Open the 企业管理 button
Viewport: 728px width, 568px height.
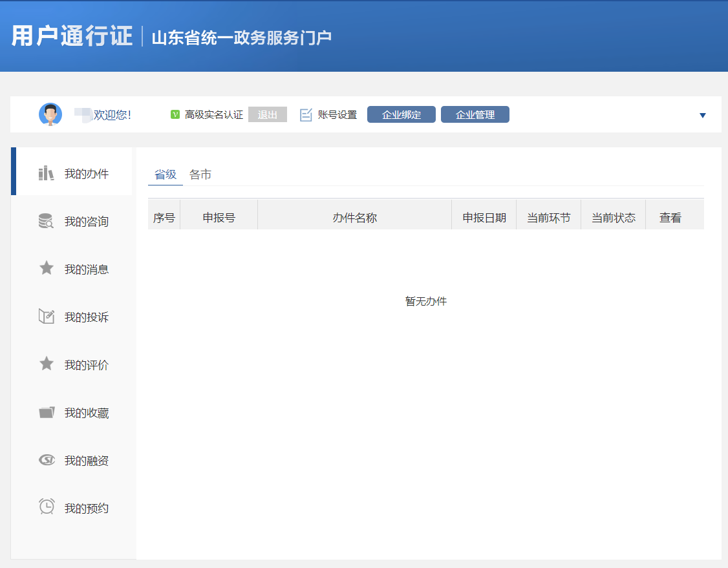click(475, 114)
